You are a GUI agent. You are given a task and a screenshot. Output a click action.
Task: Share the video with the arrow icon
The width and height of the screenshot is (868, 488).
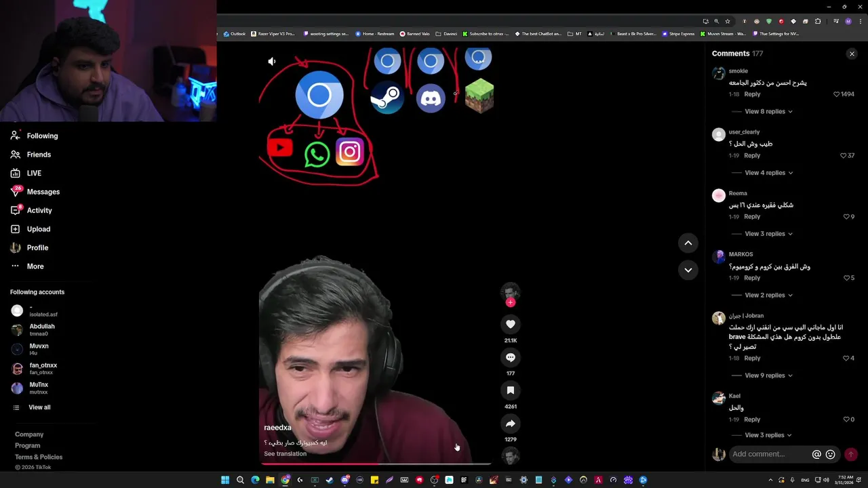[x=511, y=424]
